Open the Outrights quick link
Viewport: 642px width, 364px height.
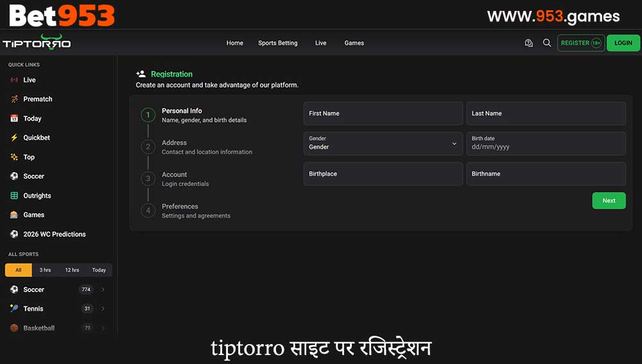[37, 196]
